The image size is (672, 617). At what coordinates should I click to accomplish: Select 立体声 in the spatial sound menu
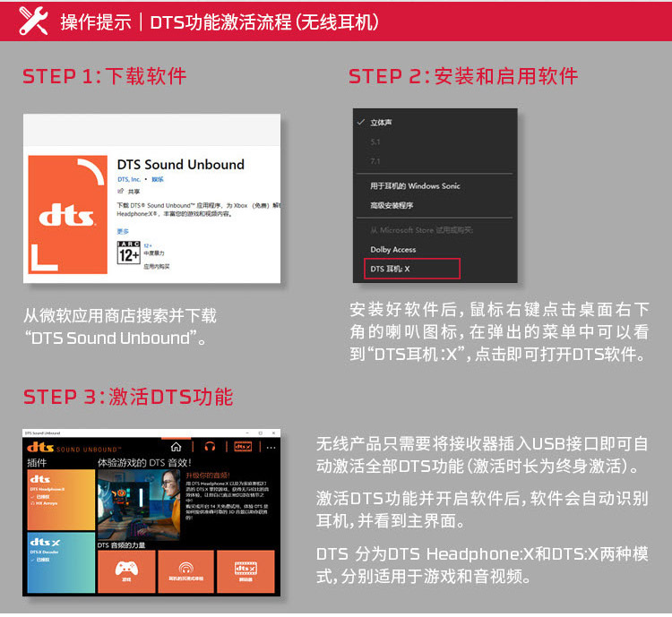[x=381, y=123]
